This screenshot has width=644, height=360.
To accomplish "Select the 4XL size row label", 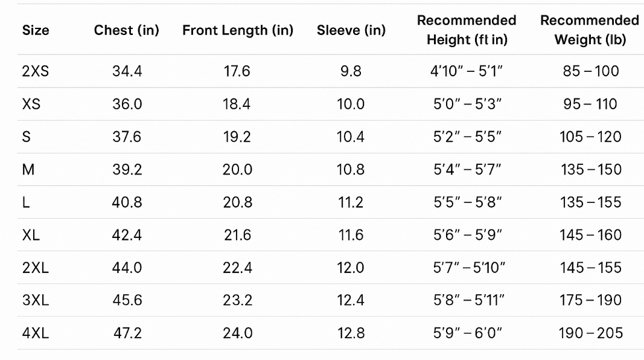I will pyautogui.click(x=36, y=333).
